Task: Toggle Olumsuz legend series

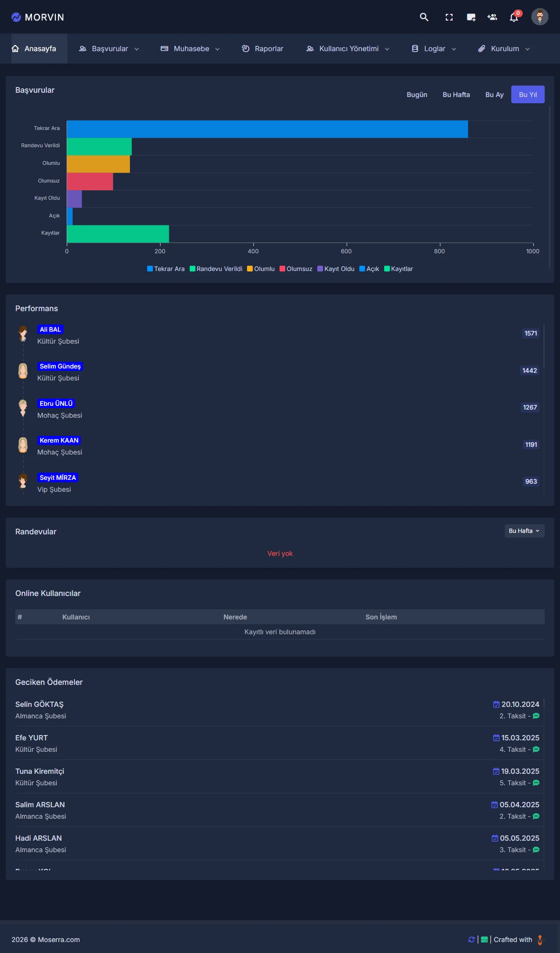Action: pos(296,269)
